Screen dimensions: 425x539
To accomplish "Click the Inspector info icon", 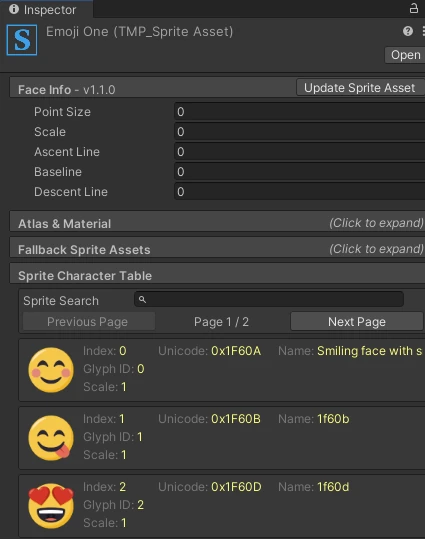I will (x=14, y=9).
